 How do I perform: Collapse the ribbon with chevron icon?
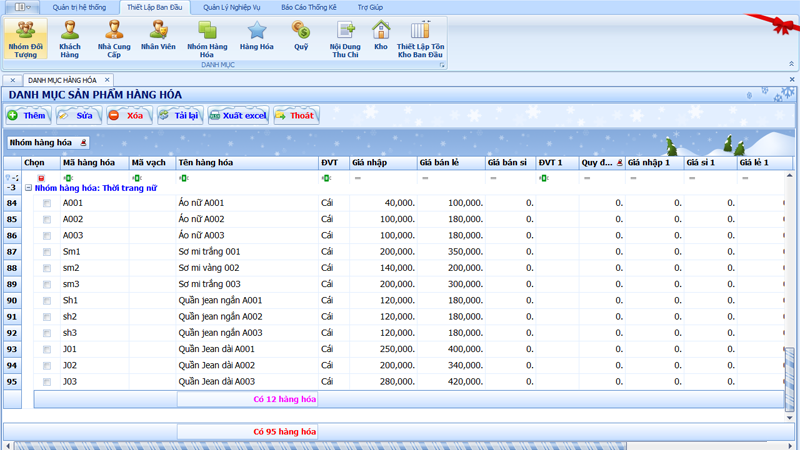pyautogui.click(x=791, y=64)
